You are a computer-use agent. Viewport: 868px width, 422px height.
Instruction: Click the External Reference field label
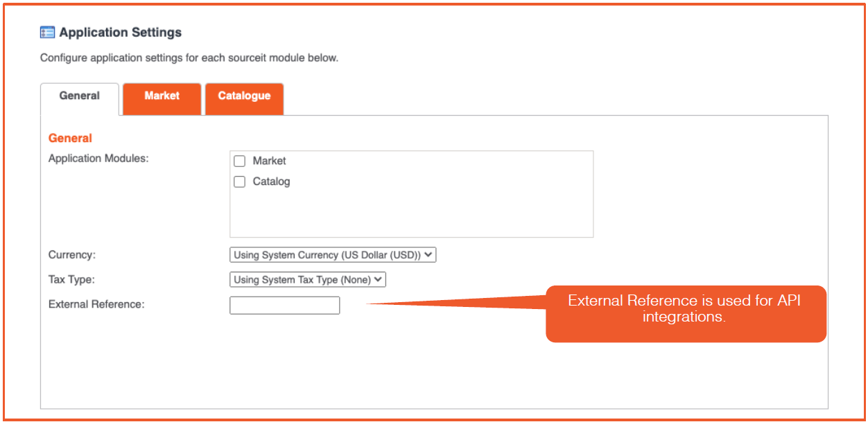pos(96,304)
